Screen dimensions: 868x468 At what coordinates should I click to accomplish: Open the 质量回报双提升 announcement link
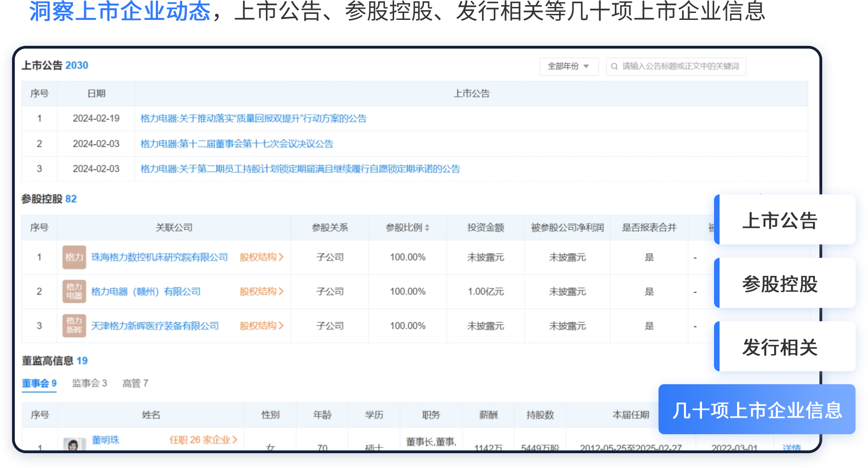tap(253, 119)
